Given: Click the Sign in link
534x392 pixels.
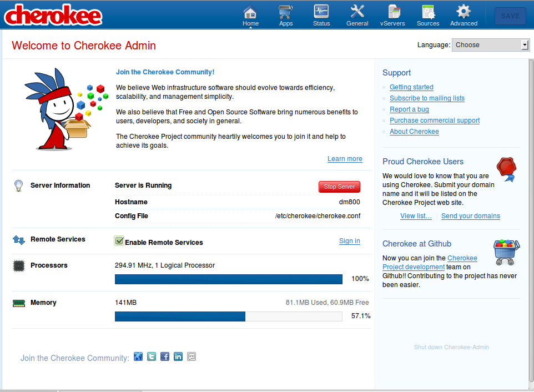Looking at the screenshot, I should click(x=349, y=241).
